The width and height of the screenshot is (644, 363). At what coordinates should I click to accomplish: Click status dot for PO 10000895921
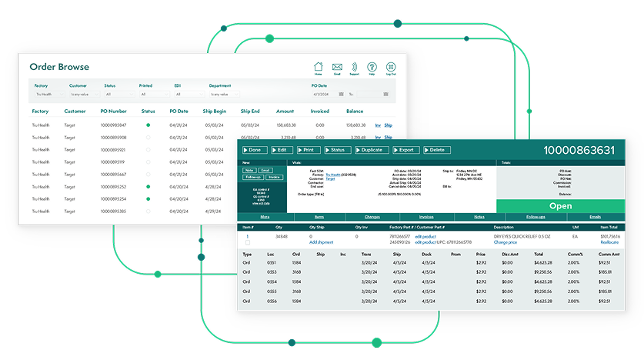tap(148, 150)
